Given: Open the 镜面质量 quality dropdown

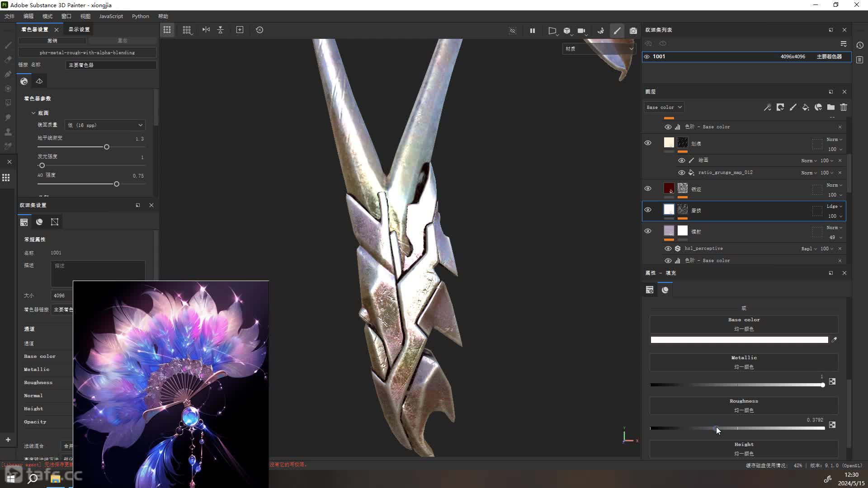Looking at the screenshot, I should tap(105, 125).
